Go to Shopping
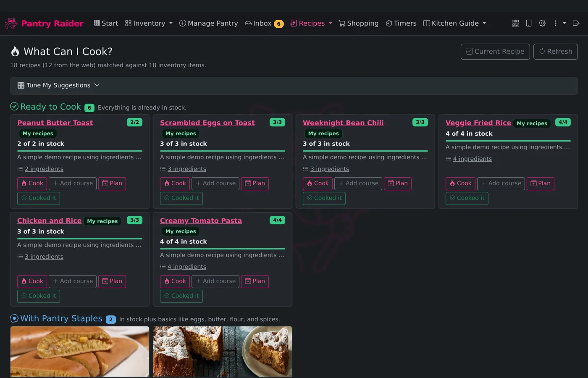Viewport: 588px width, 378px height. pos(359,23)
